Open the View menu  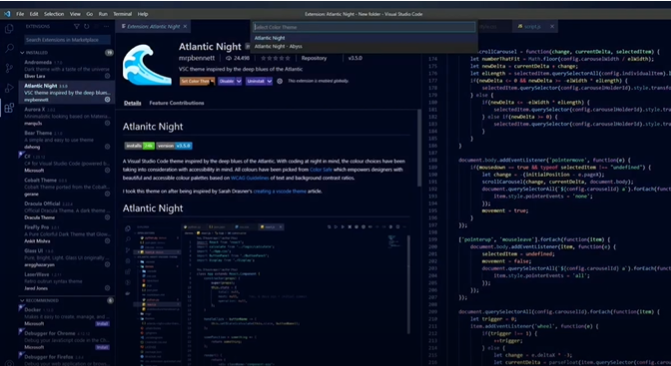75,14
